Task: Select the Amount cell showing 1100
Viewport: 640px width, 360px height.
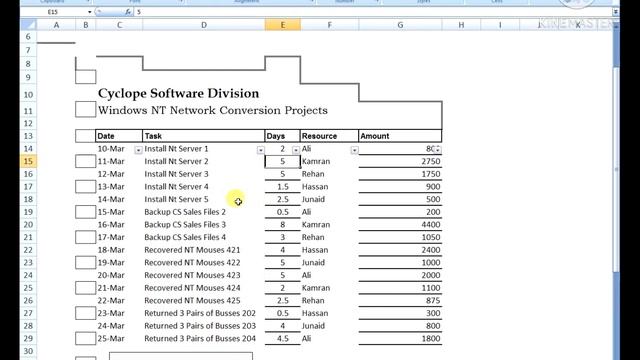Action: point(400,288)
